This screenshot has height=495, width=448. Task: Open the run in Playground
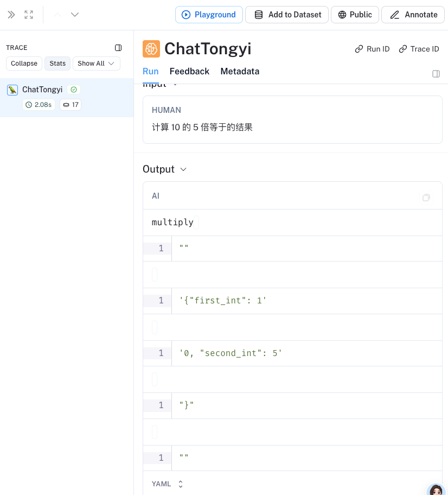coord(209,15)
